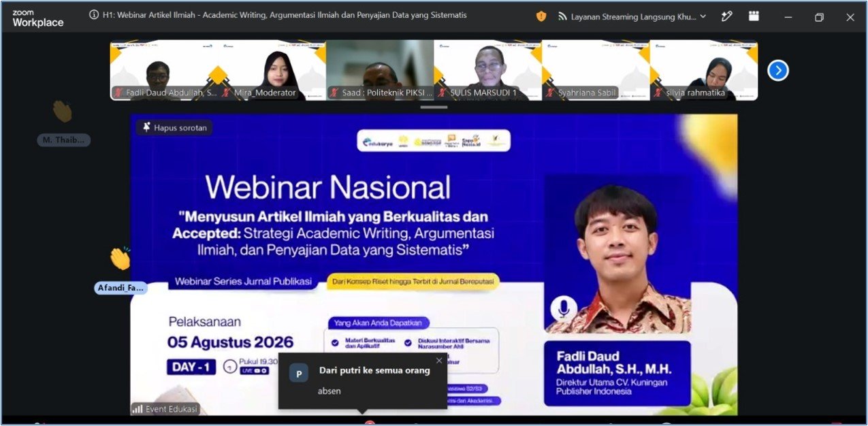The width and height of the screenshot is (868, 426).
Task: Click the Event Edukasi signal label
Action: [x=165, y=409]
